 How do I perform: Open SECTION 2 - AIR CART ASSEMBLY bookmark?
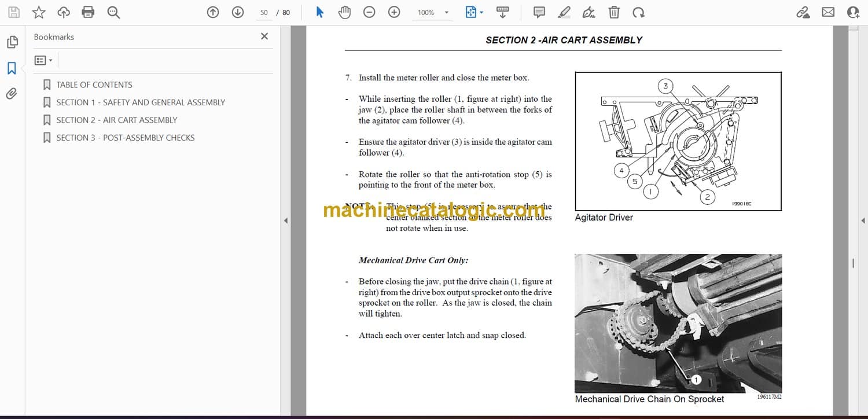point(117,120)
